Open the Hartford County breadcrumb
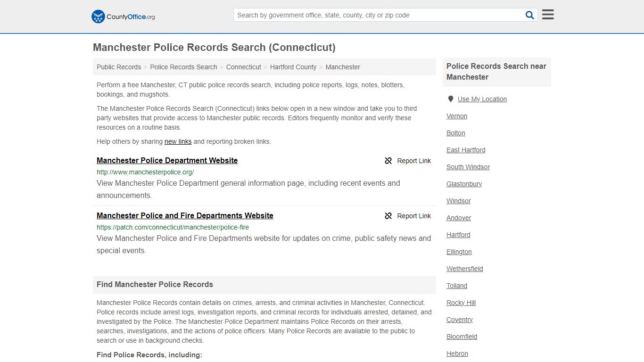The width and height of the screenshot is (644, 362). coord(293,67)
